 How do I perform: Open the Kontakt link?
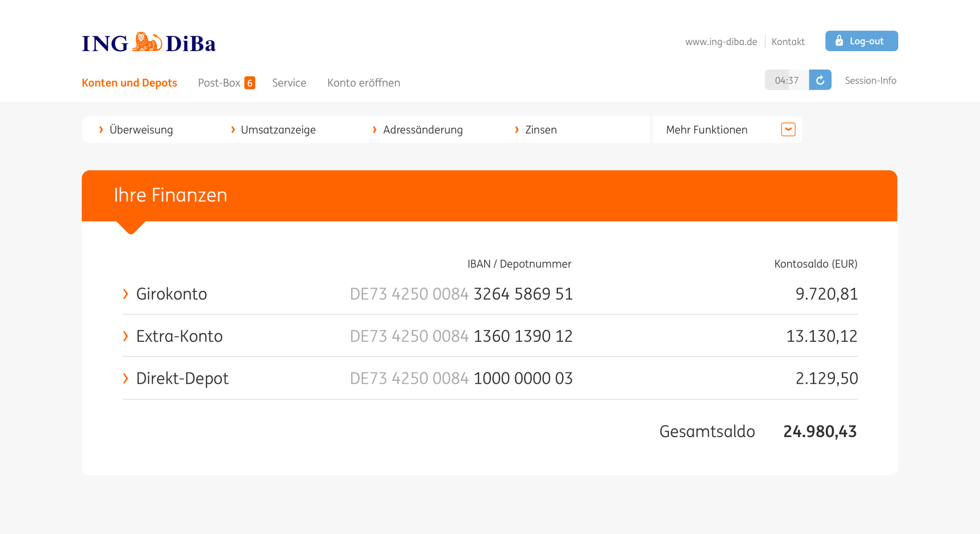788,42
